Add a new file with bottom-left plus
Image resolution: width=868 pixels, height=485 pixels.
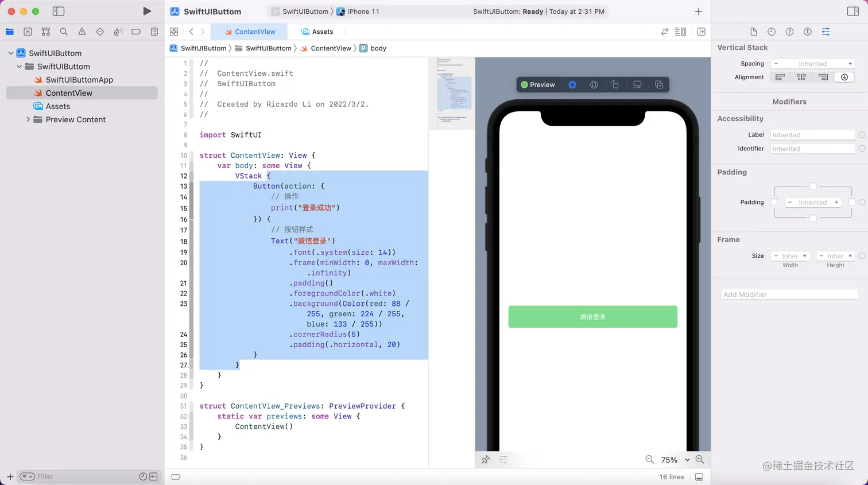[x=10, y=476]
